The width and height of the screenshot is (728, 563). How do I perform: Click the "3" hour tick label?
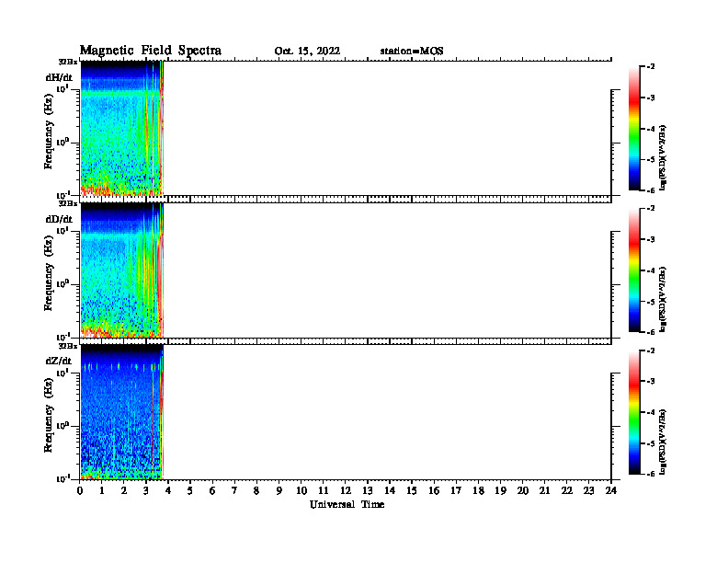click(146, 490)
